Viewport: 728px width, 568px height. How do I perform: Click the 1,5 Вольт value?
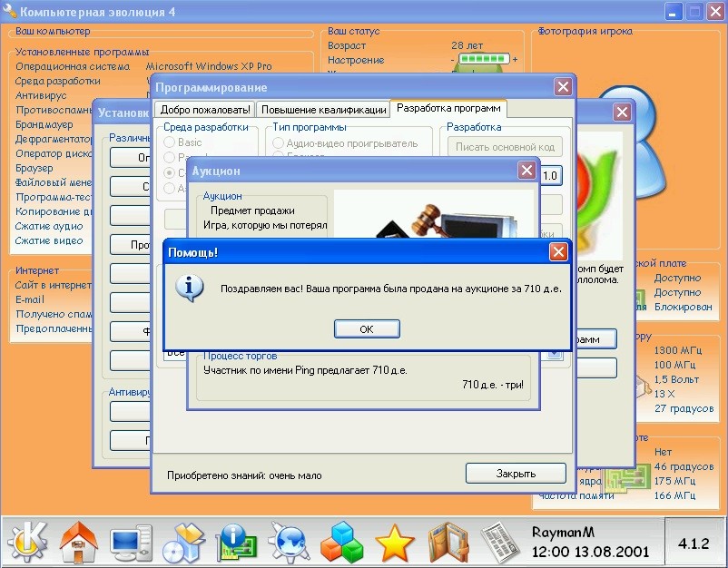click(676, 379)
